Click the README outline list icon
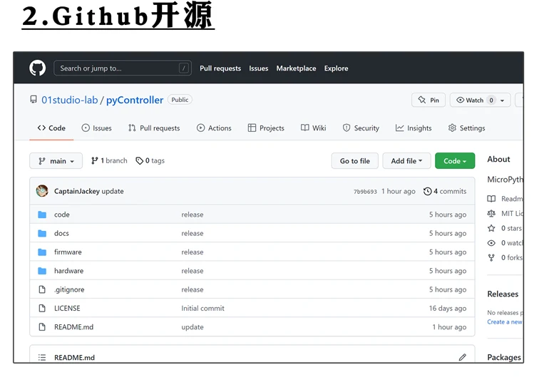 point(42,358)
